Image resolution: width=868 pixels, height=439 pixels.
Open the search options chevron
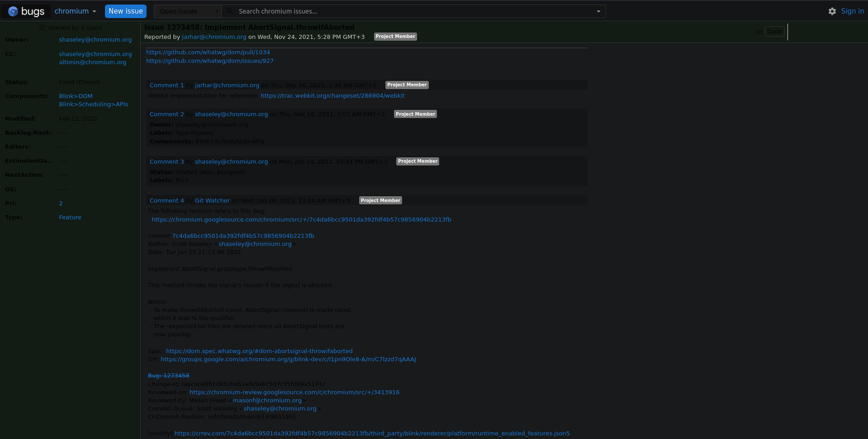598,11
